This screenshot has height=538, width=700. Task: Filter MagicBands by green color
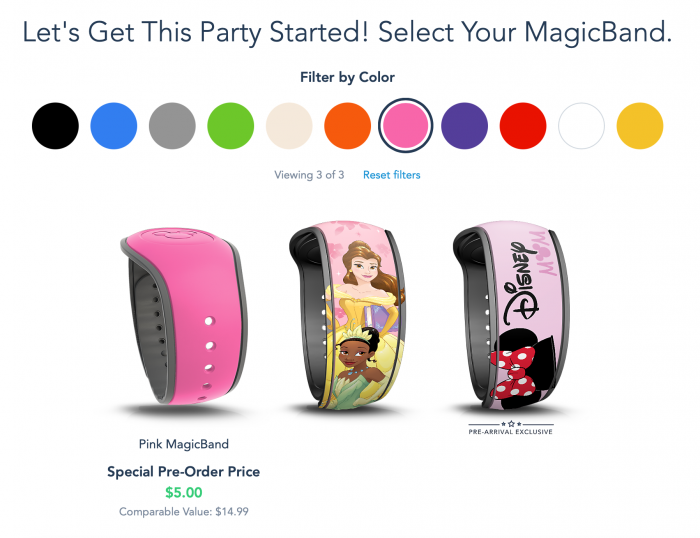[231, 126]
